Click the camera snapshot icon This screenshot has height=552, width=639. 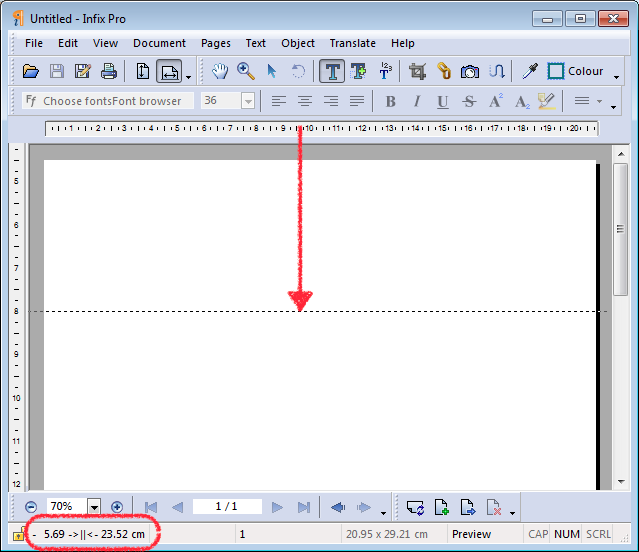pyautogui.click(x=469, y=71)
